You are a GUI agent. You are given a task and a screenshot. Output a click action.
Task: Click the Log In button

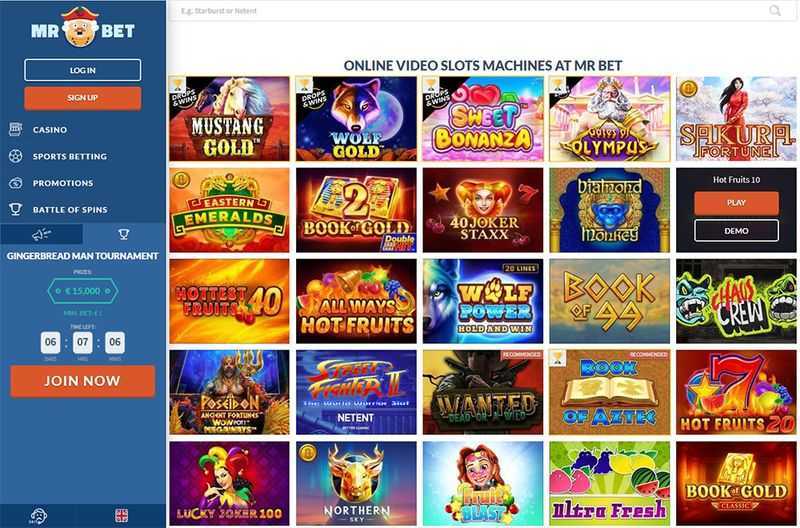(x=83, y=70)
